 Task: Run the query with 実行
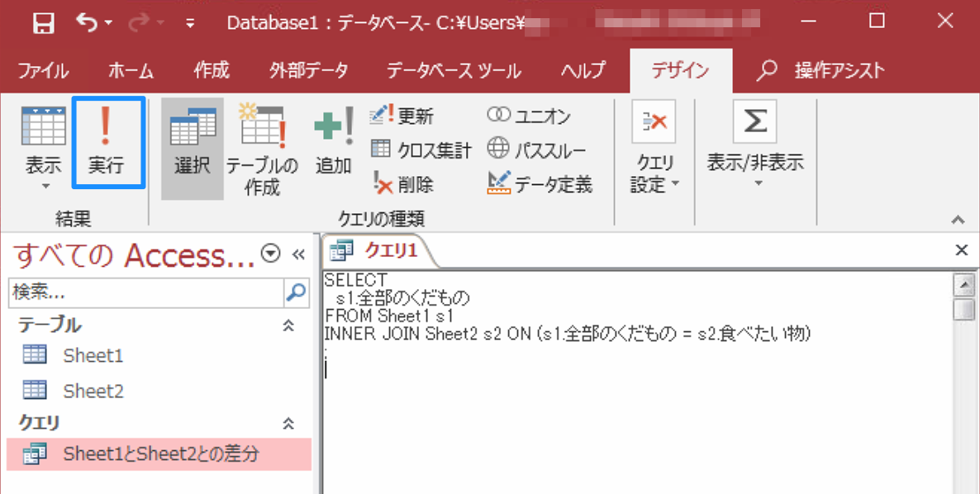108,142
